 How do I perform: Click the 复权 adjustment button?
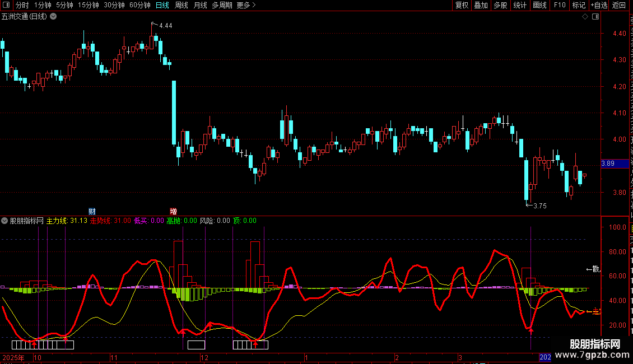(462, 5)
